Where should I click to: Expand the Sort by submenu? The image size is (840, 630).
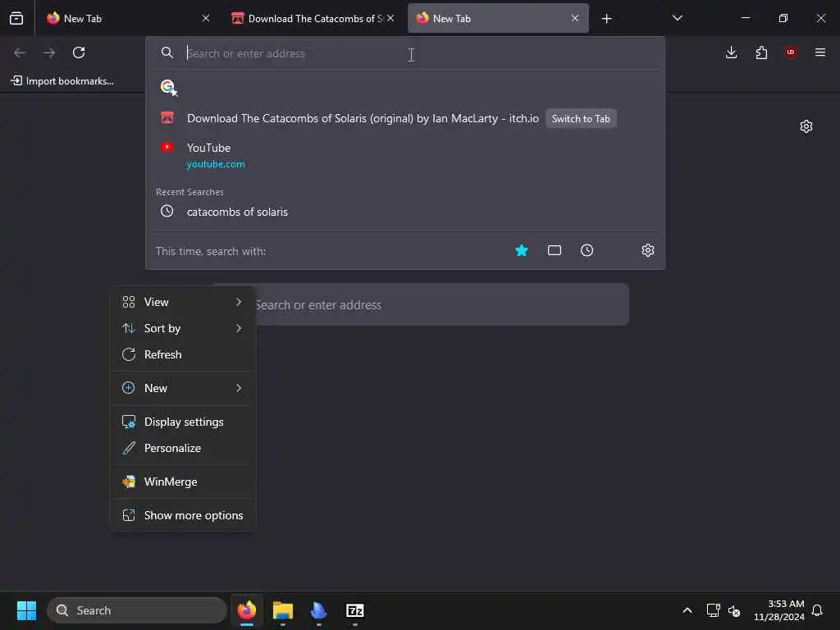[183, 328]
